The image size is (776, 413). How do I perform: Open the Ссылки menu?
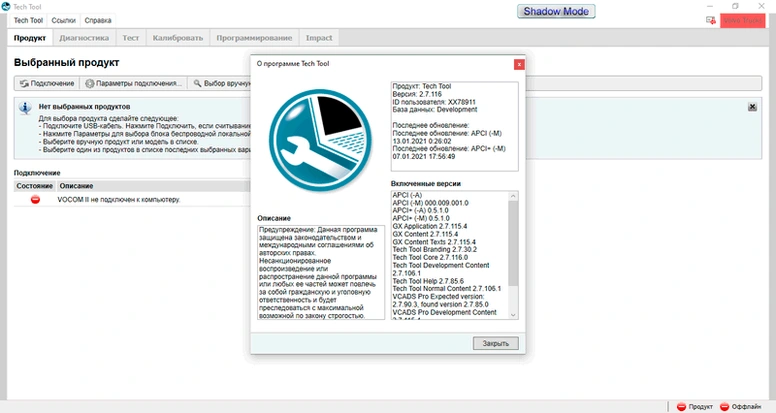64,20
